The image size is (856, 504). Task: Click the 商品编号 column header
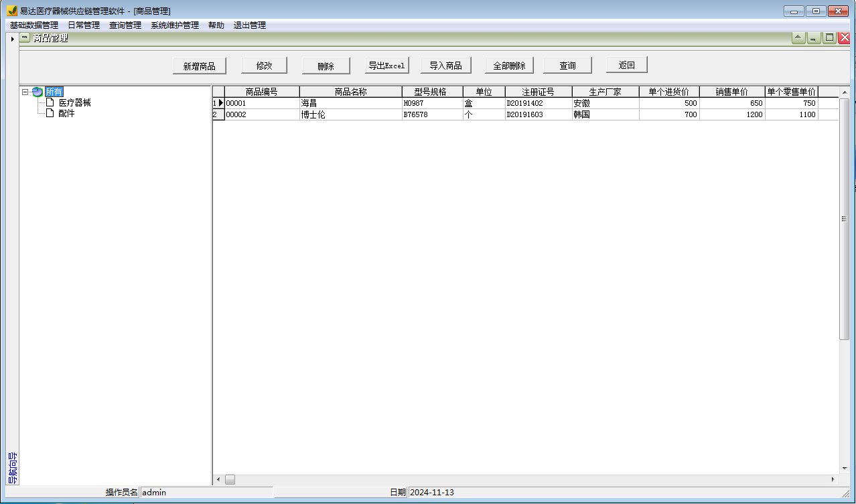tap(262, 92)
